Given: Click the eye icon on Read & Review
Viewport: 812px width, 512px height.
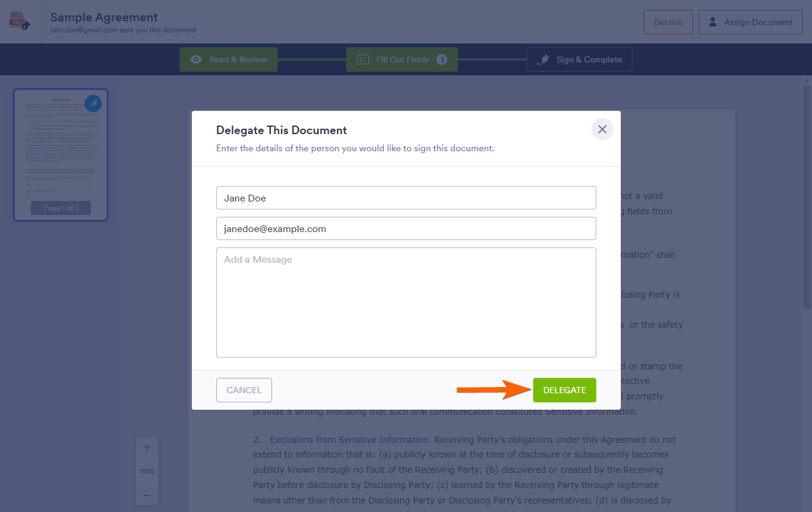Looking at the screenshot, I should tap(196, 59).
